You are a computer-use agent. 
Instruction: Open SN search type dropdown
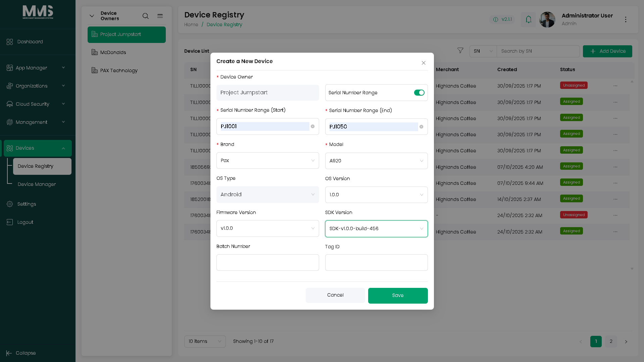click(x=483, y=51)
